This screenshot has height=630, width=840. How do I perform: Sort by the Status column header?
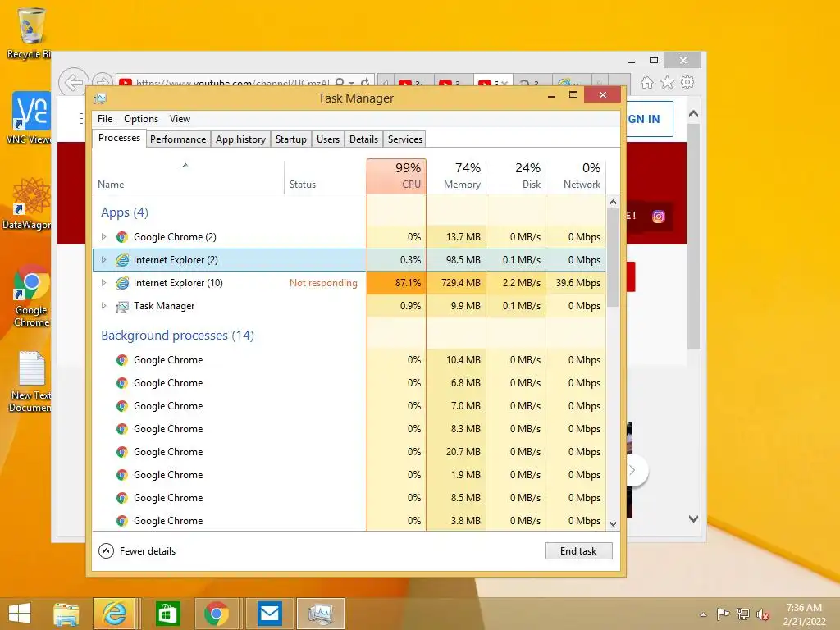[x=325, y=176]
